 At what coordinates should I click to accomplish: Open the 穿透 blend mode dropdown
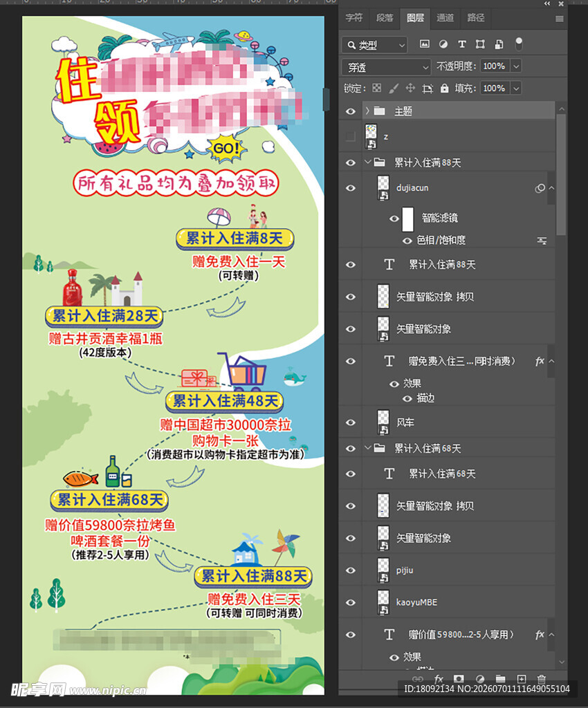click(386, 67)
